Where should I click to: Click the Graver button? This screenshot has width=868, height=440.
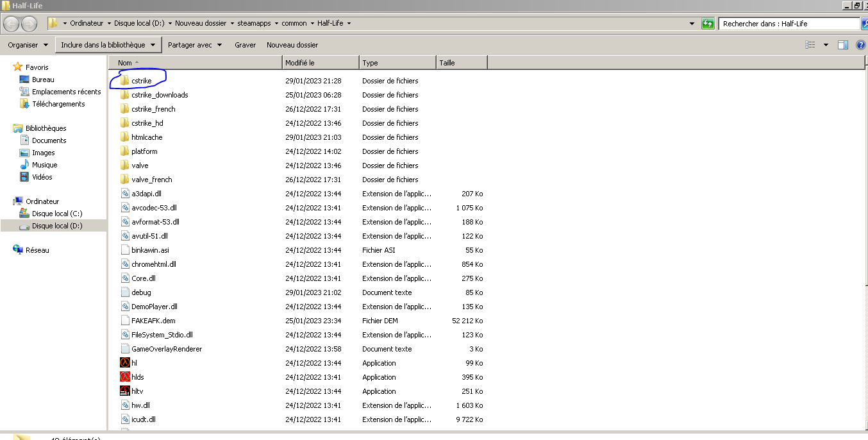click(x=245, y=45)
